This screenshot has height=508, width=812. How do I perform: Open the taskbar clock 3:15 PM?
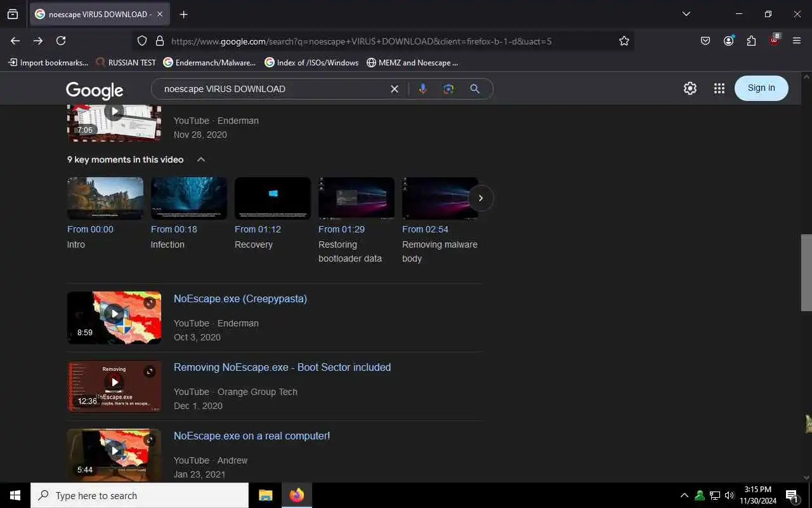757,495
